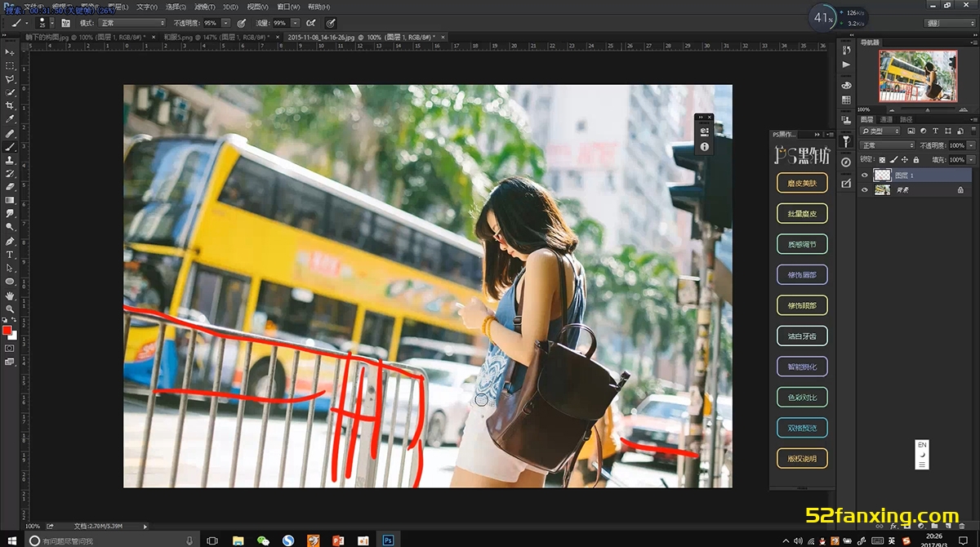Click the 磨皮美肤 button
This screenshot has width=980, height=547.
tap(802, 183)
